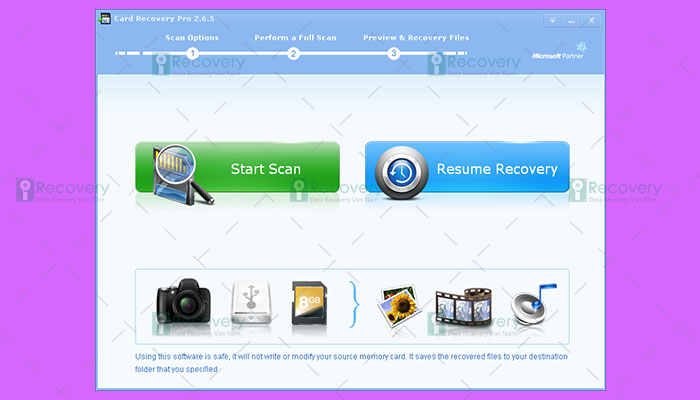
Task: Click the clock restore icon on Resume Recovery
Action: (x=401, y=172)
